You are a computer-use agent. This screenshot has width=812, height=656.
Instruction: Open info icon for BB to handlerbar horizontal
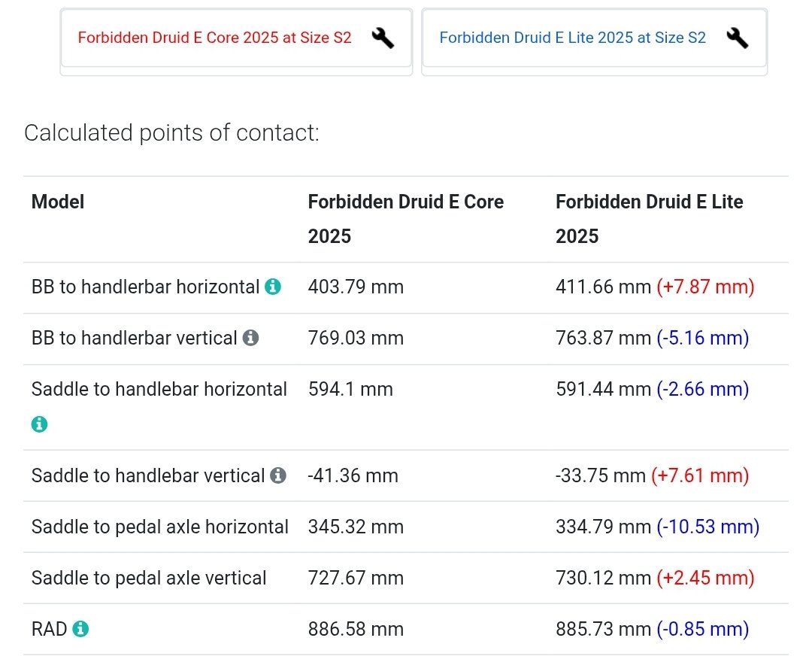[x=273, y=287]
